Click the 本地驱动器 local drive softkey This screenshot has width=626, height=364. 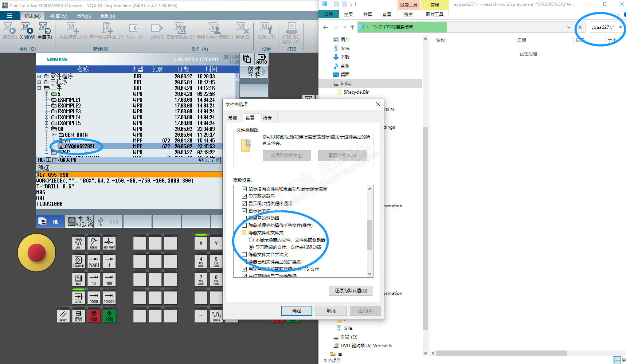click(79, 222)
